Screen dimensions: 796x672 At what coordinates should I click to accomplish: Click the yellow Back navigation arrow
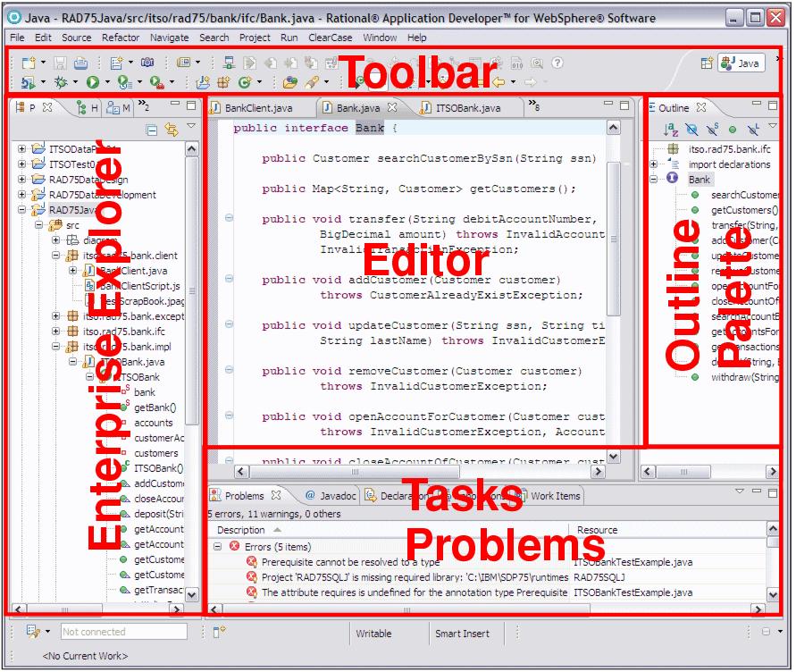499,82
